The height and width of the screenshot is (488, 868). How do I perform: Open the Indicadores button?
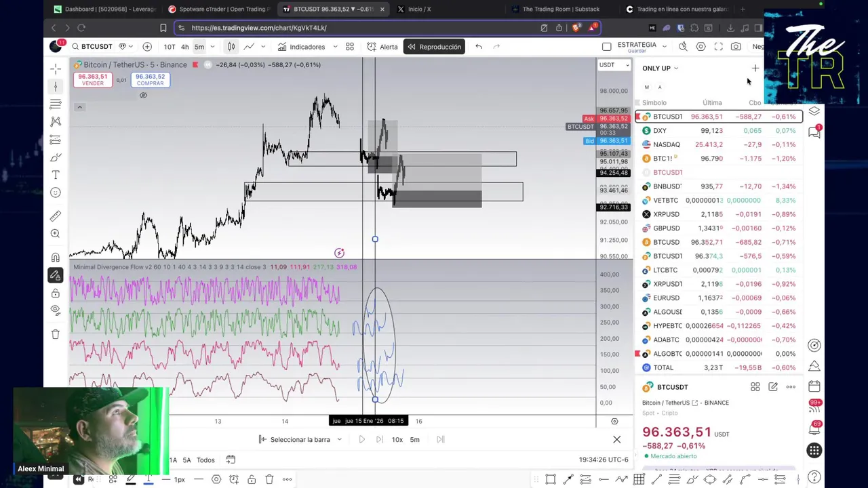click(301, 47)
